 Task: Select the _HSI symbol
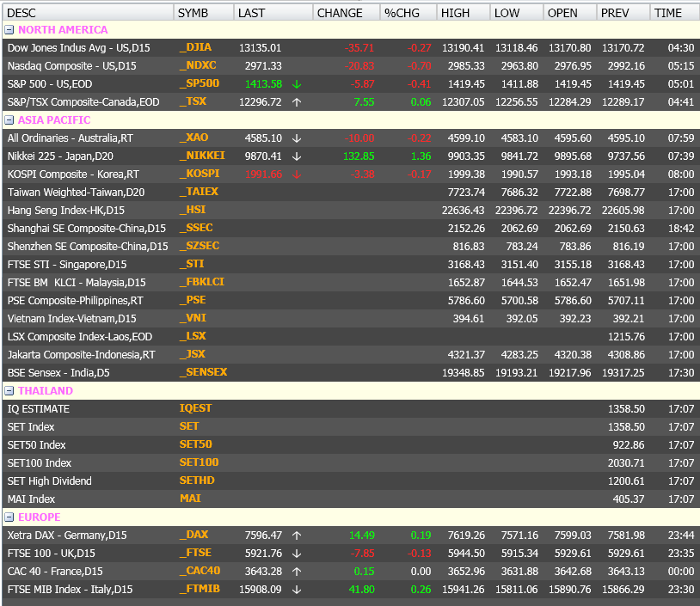pos(193,210)
